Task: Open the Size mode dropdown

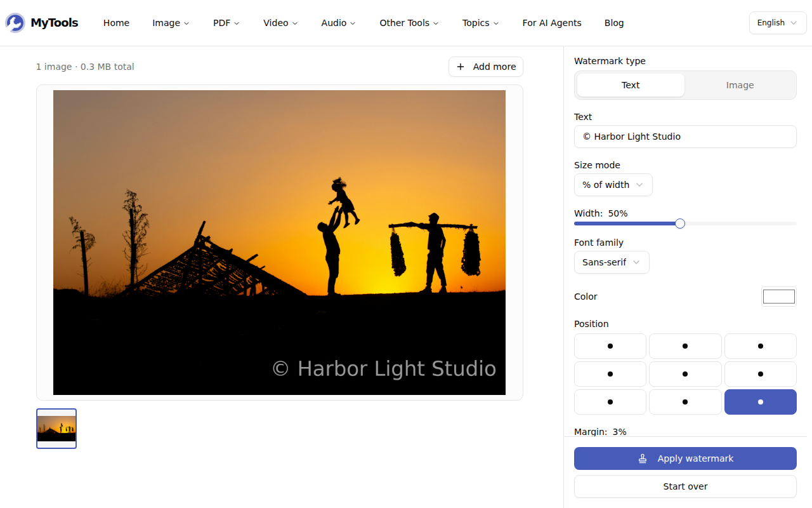Action: pyautogui.click(x=613, y=185)
